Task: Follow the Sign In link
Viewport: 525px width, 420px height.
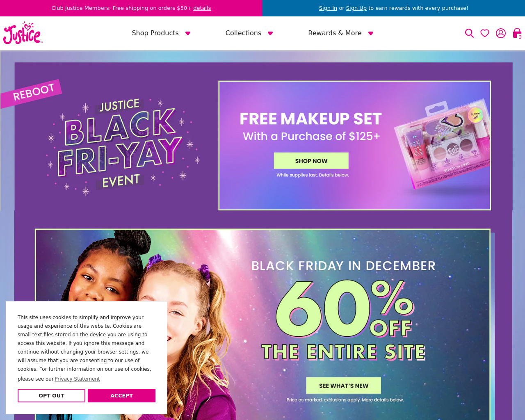Action: coord(328,8)
